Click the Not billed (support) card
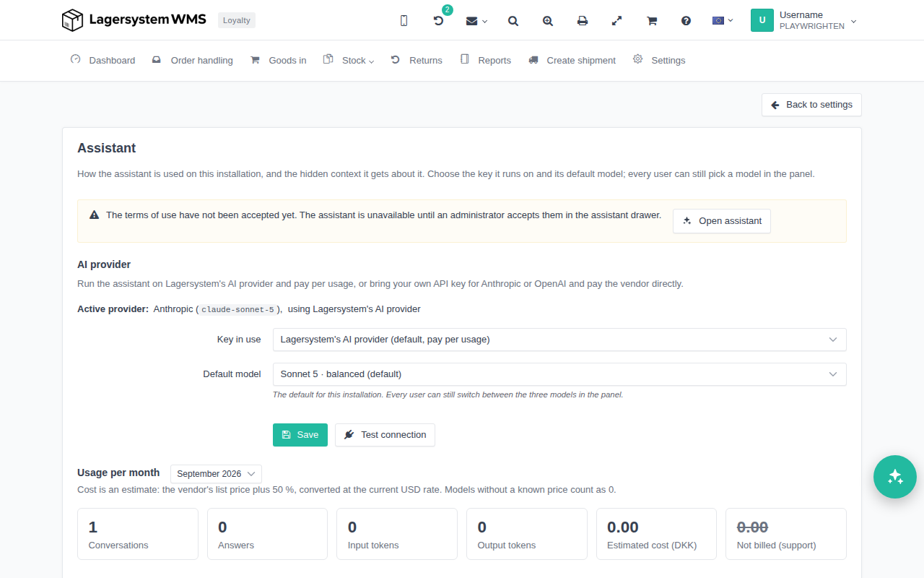Image resolution: width=924 pixels, height=578 pixels. tap(786, 534)
